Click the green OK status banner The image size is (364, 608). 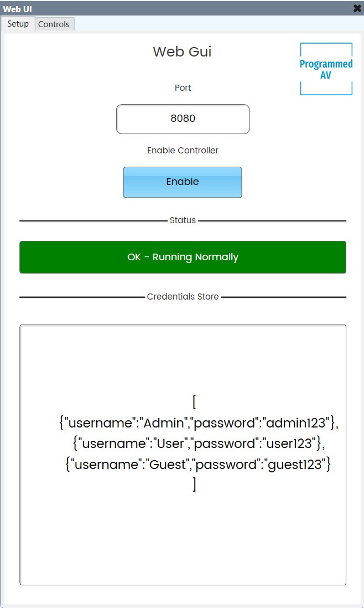coord(182,257)
